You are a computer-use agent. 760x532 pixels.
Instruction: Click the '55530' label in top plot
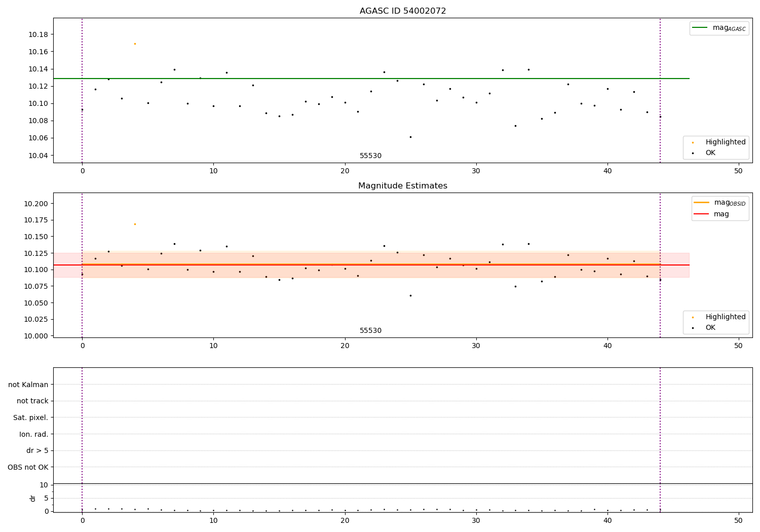(371, 156)
